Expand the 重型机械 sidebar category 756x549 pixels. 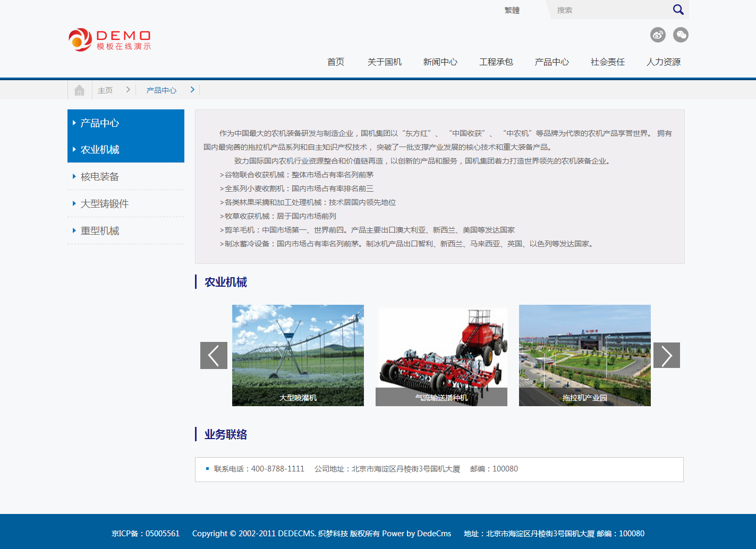[100, 231]
